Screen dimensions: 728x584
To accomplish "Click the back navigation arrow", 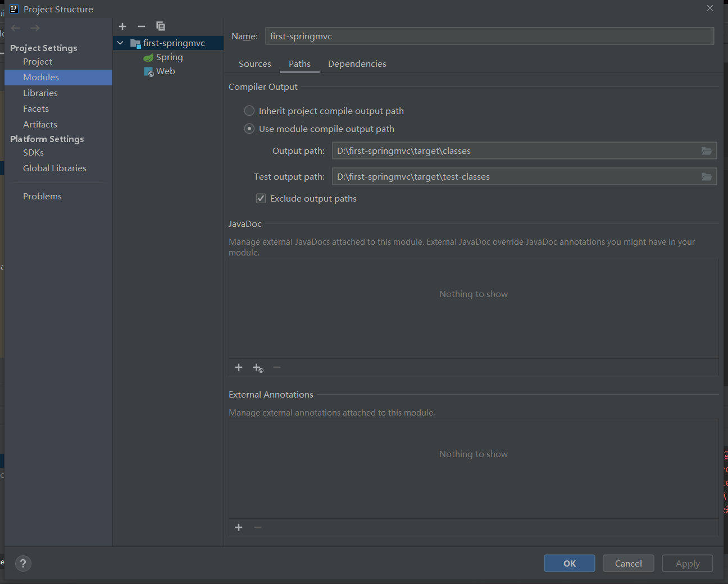I will click(16, 28).
